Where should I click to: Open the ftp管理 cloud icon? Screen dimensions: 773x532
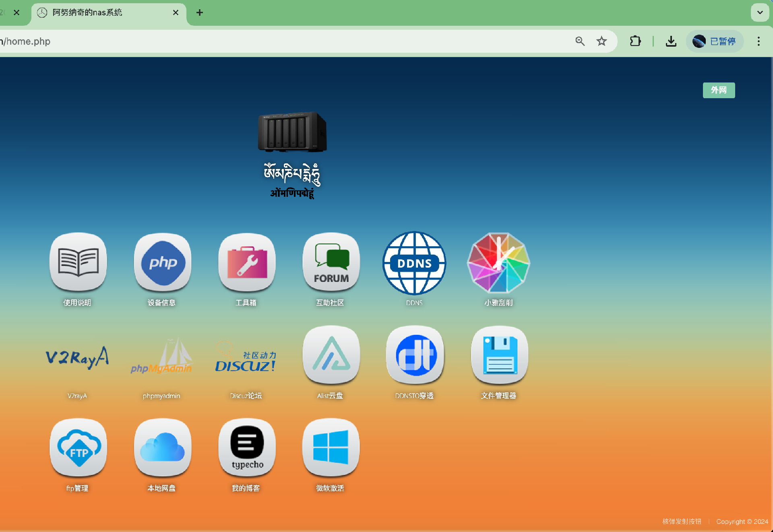pos(78,447)
